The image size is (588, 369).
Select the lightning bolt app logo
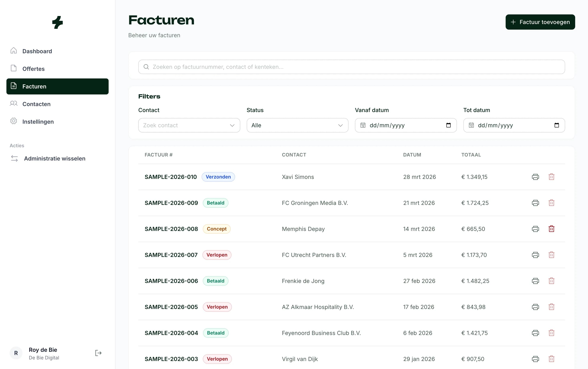coord(58,22)
